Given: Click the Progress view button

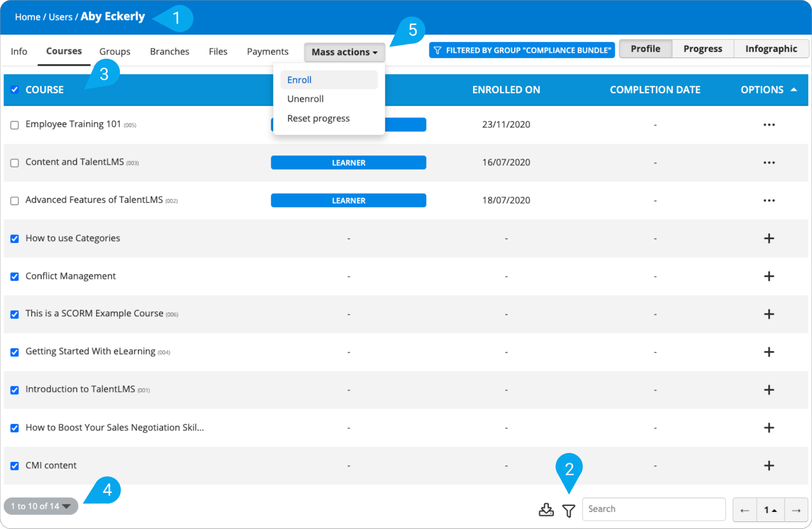Looking at the screenshot, I should (x=702, y=49).
